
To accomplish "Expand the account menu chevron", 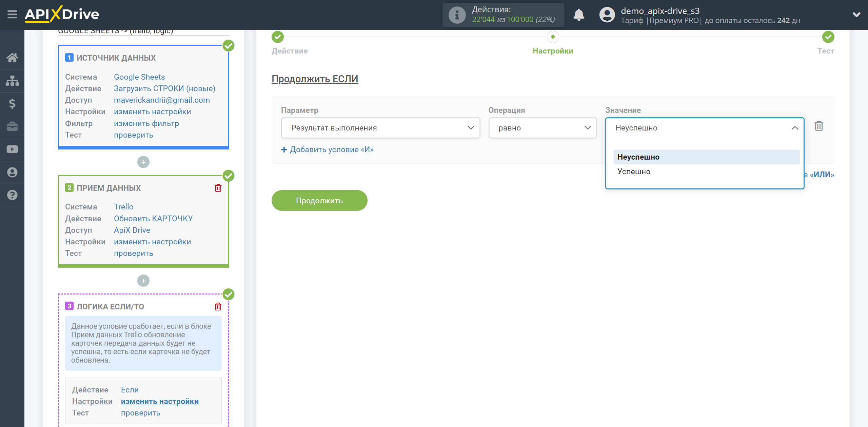I will pyautogui.click(x=856, y=15).
